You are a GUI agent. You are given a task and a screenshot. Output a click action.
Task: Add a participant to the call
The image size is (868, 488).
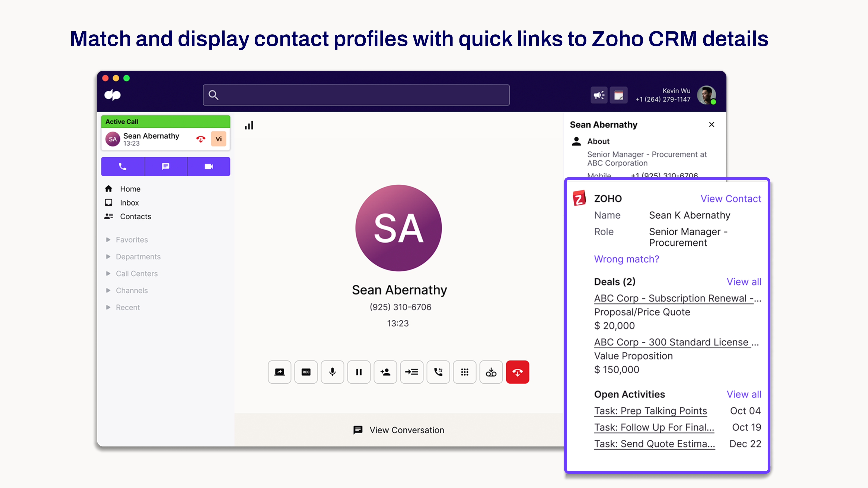(385, 372)
